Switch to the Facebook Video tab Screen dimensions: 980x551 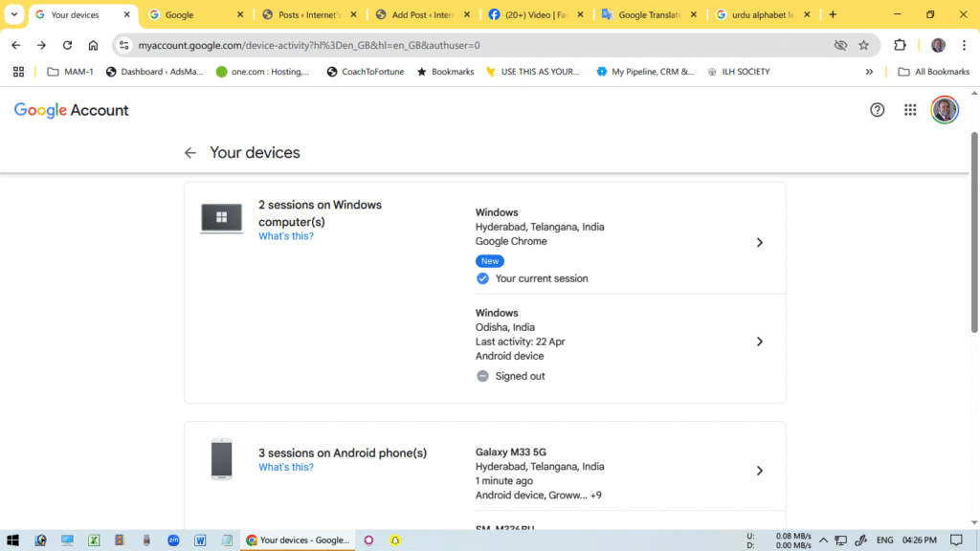tap(537, 14)
